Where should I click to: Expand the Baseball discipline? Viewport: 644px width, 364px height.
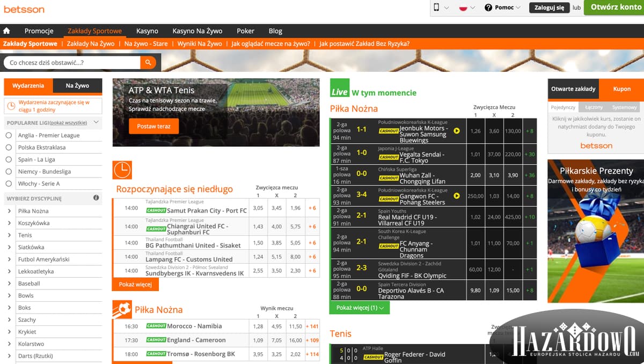click(10, 284)
